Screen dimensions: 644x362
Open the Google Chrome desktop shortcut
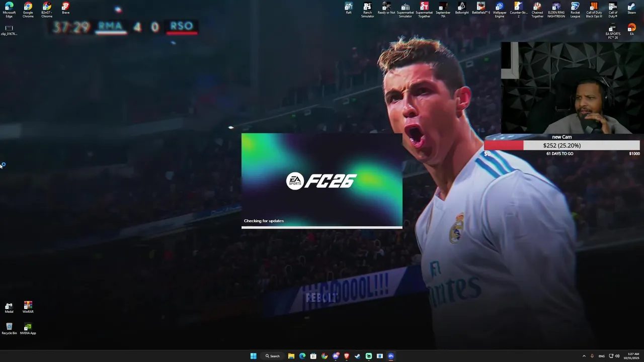click(x=28, y=10)
